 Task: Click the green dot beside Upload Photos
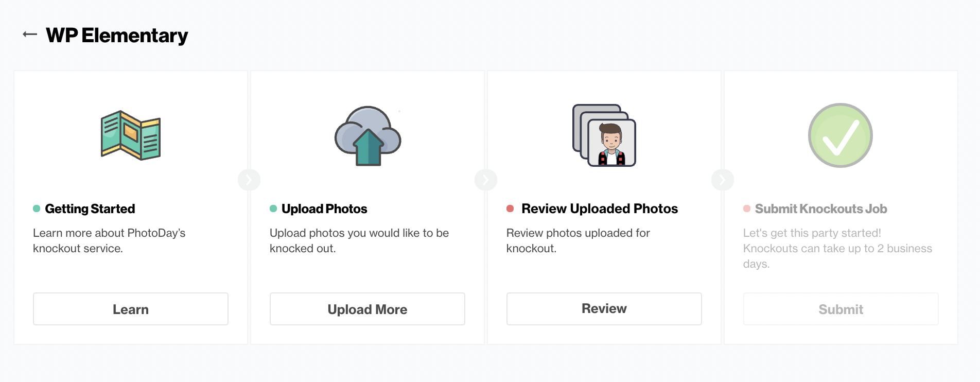coord(273,209)
